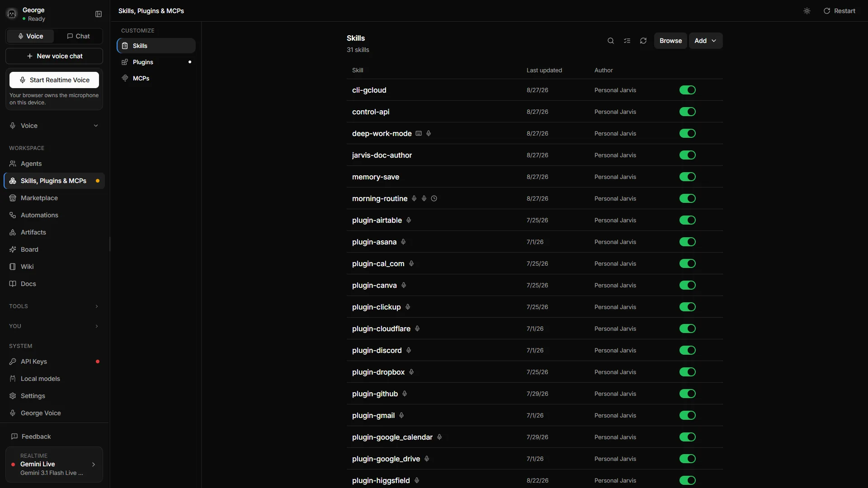Toggle off the control-api skill
The width and height of the screenshot is (868, 488).
687,112
